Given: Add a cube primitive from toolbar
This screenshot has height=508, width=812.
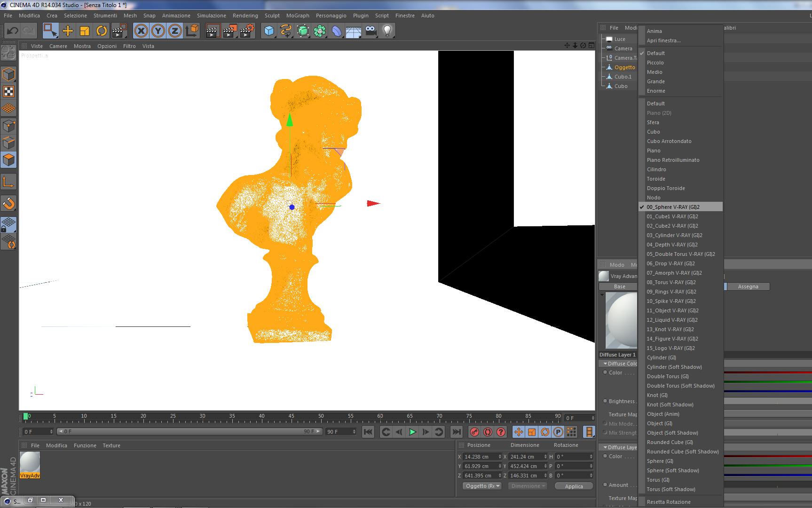Looking at the screenshot, I should pos(269,31).
